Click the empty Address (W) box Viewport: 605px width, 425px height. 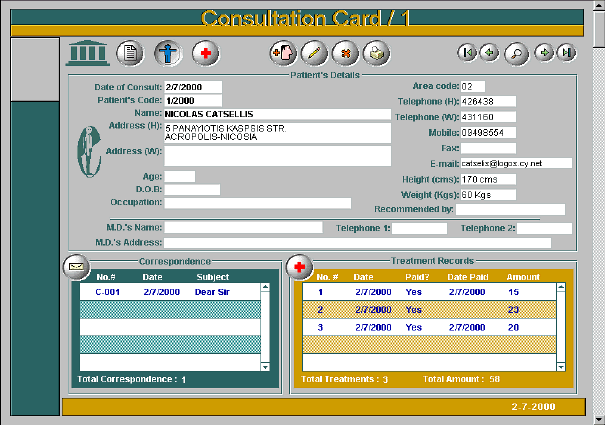coord(277,156)
